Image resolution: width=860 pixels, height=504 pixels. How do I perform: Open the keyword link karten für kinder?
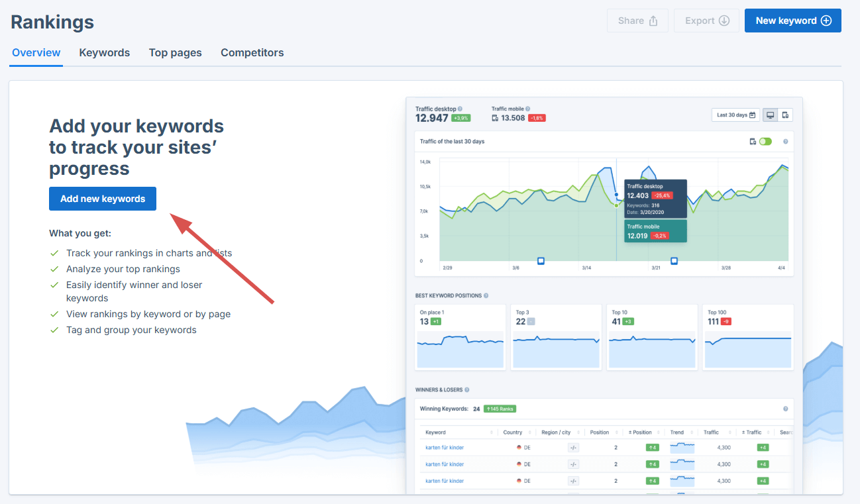[445, 447]
